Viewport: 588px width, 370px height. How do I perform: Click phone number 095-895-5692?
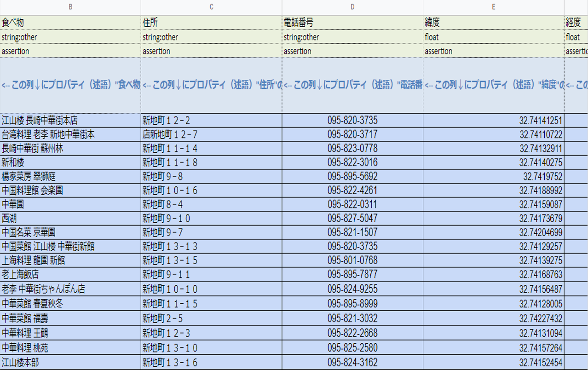pos(352,176)
